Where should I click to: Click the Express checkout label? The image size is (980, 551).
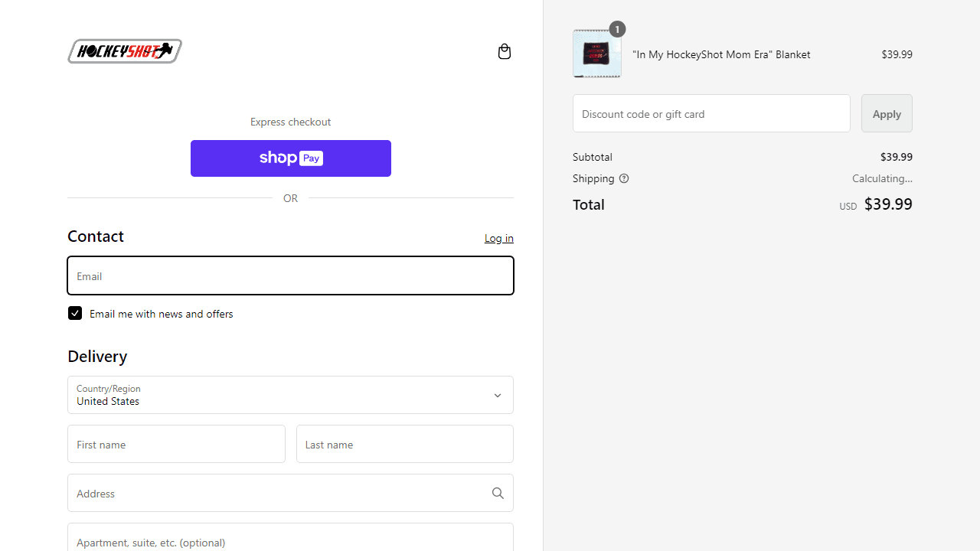(x=290, y=122)
